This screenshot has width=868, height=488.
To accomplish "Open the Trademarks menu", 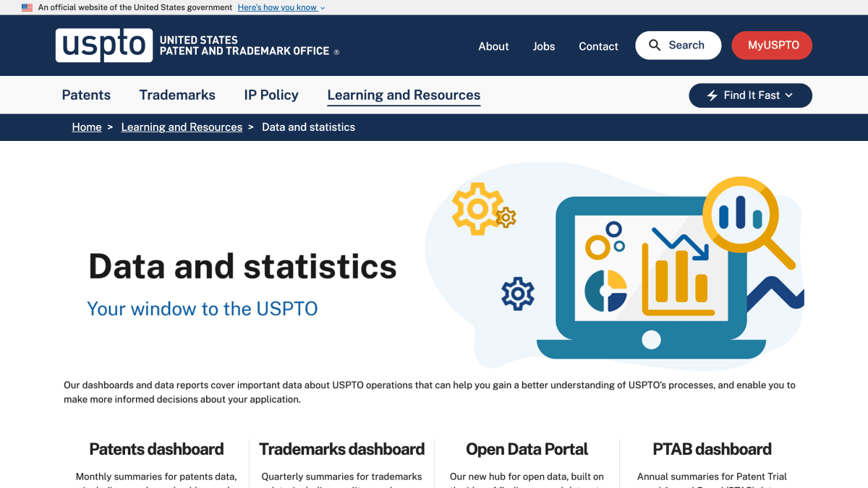I will [x=177, y=95].
